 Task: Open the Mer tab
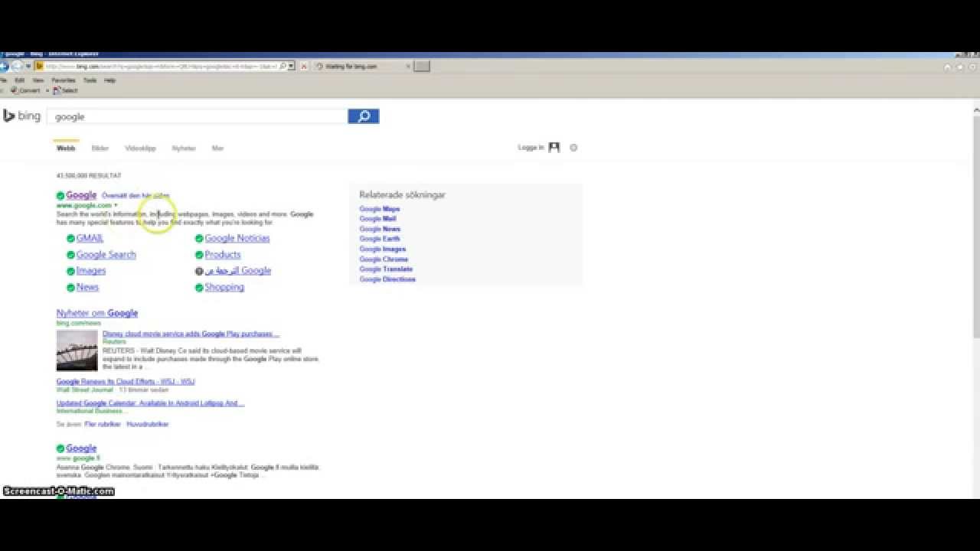click(x=217, y=148)
